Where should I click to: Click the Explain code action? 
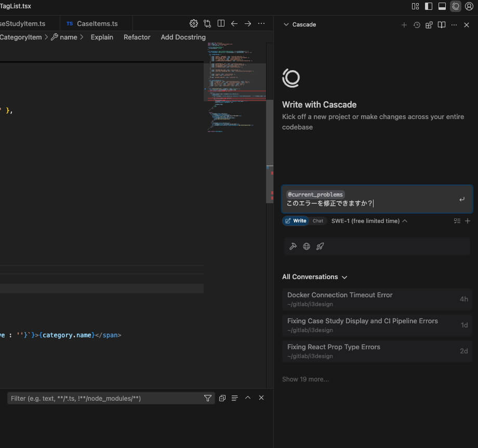coord(102,37)
